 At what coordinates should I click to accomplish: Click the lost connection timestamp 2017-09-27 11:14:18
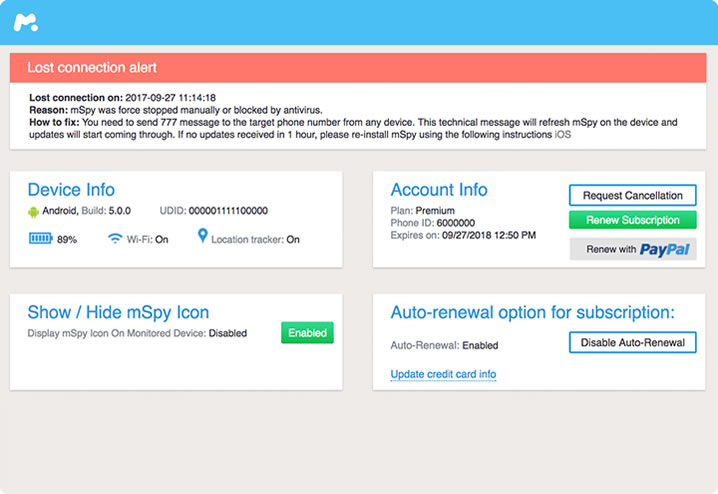(170, 98)
